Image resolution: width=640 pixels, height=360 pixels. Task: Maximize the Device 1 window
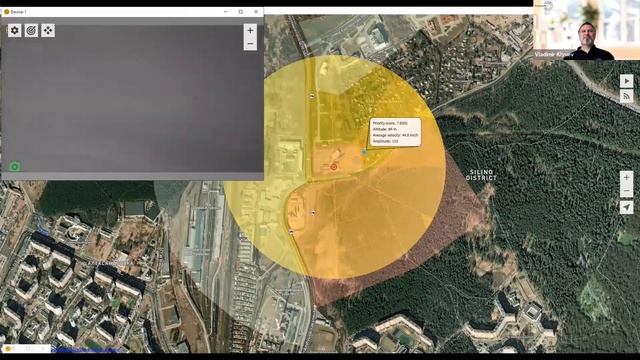(x=241, y=12)
